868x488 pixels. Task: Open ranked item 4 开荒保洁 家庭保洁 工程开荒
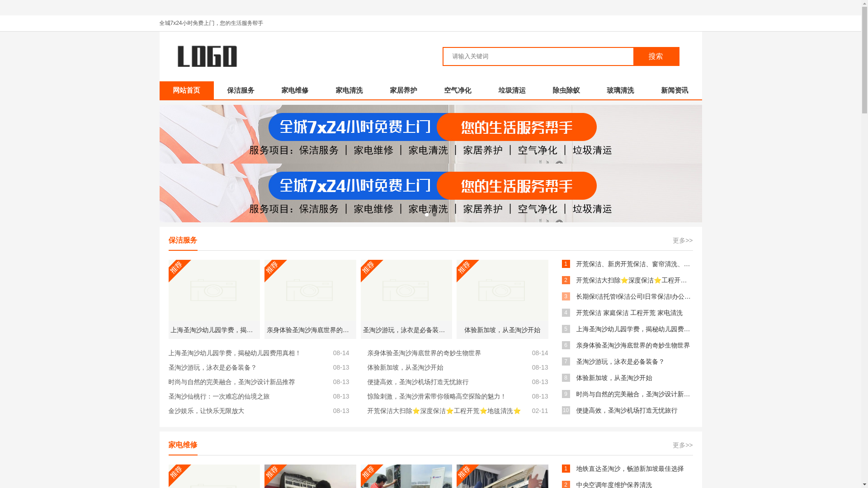point(629,313)
